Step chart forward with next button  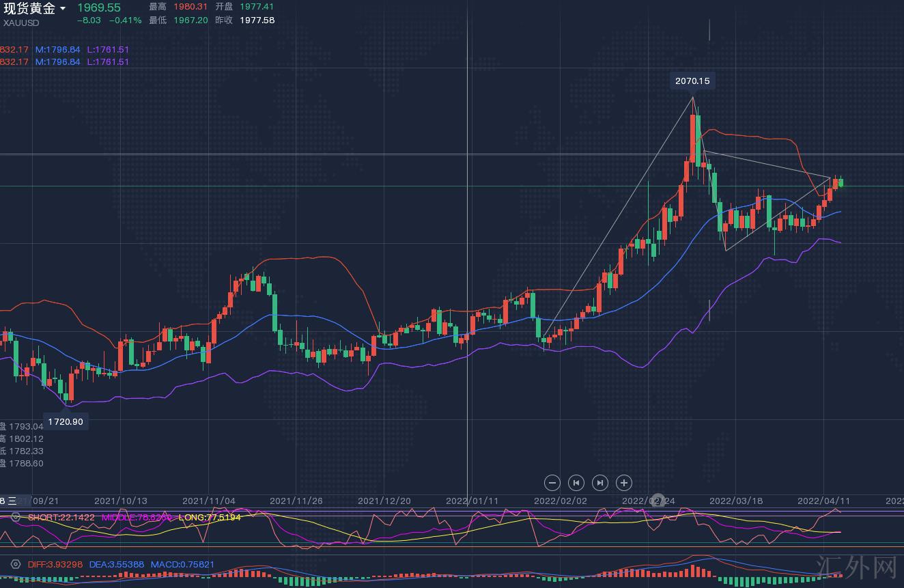coord(600,483)
